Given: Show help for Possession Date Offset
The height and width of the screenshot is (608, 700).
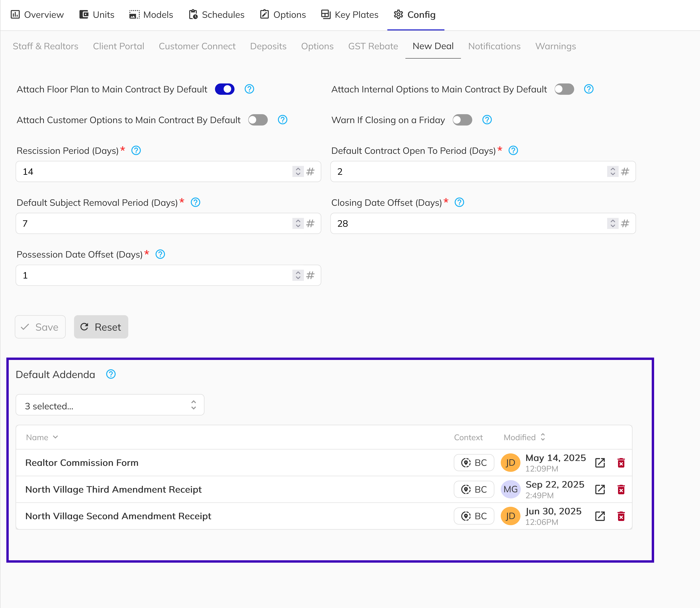Looking at the screenshot, I should pos(160,254).
